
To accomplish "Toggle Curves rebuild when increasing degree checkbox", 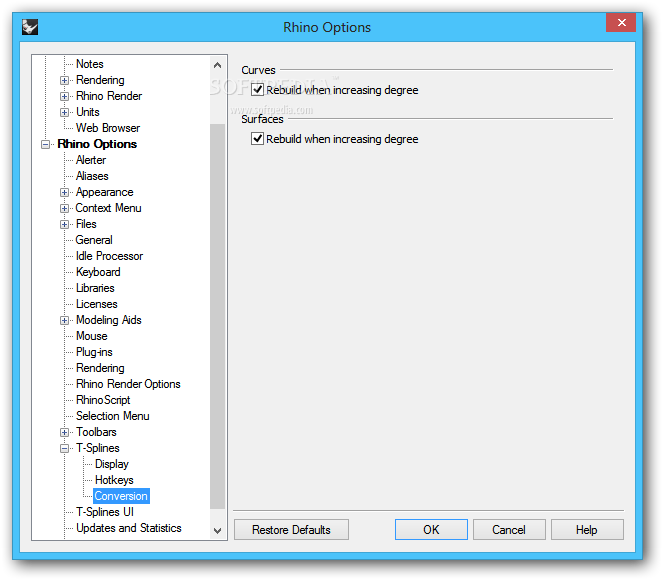I will click(x=258, y=90).
